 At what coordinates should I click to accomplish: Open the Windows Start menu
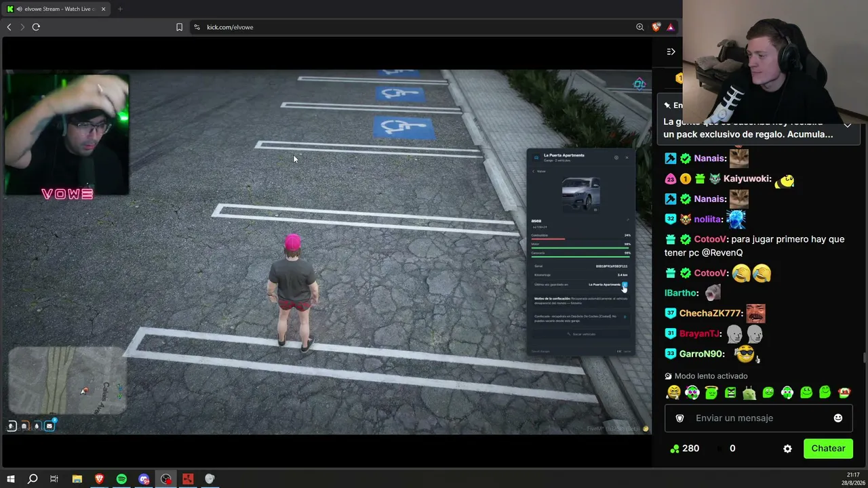[x=10, y=479]
